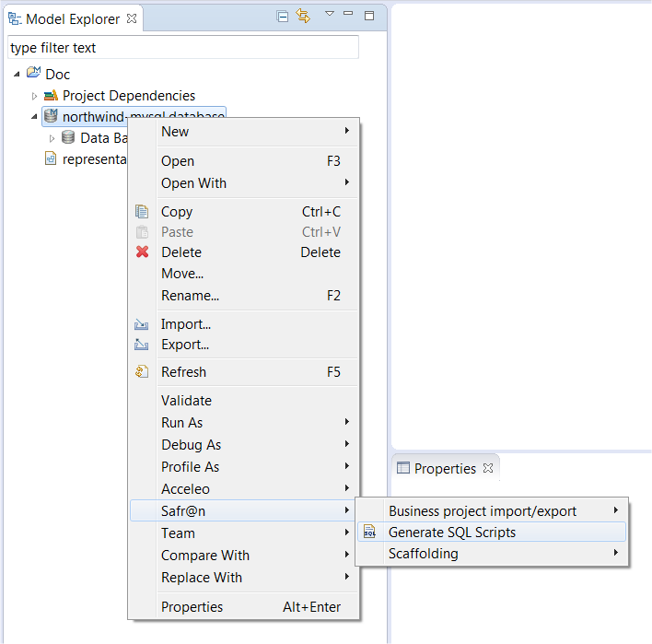
Task: Click the type filter text field
Action: coord(183,47)
